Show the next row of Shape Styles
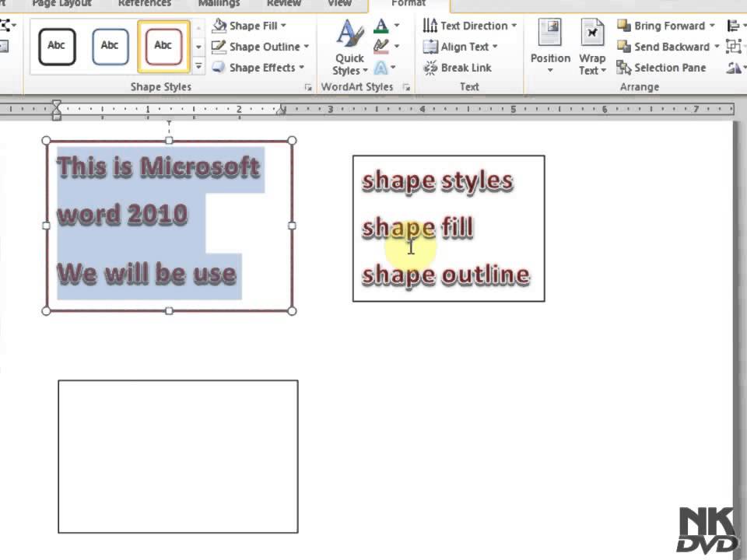The height and width of the screenshot is (560, 747). (x=198, y=47)
